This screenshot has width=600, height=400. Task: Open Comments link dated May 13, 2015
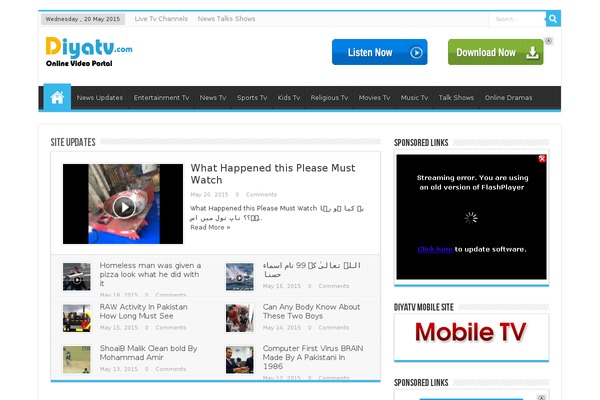point(171,369)
